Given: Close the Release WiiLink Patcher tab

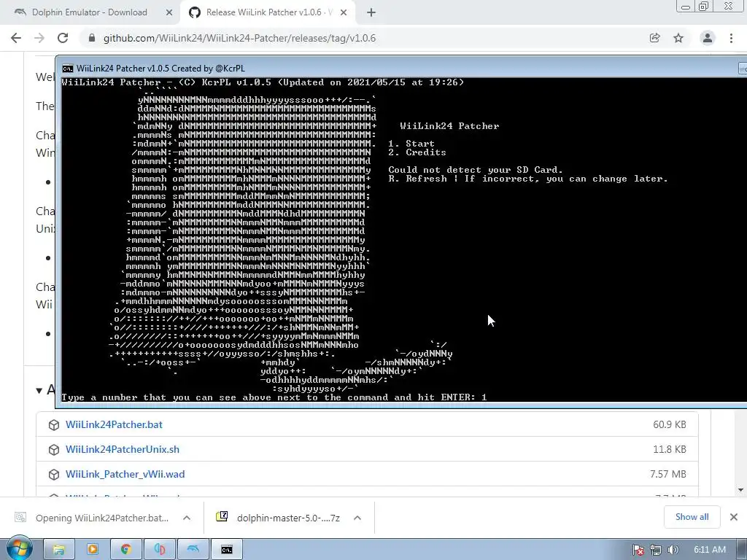Looking at the screenshot, I should [x=344, y=13].
